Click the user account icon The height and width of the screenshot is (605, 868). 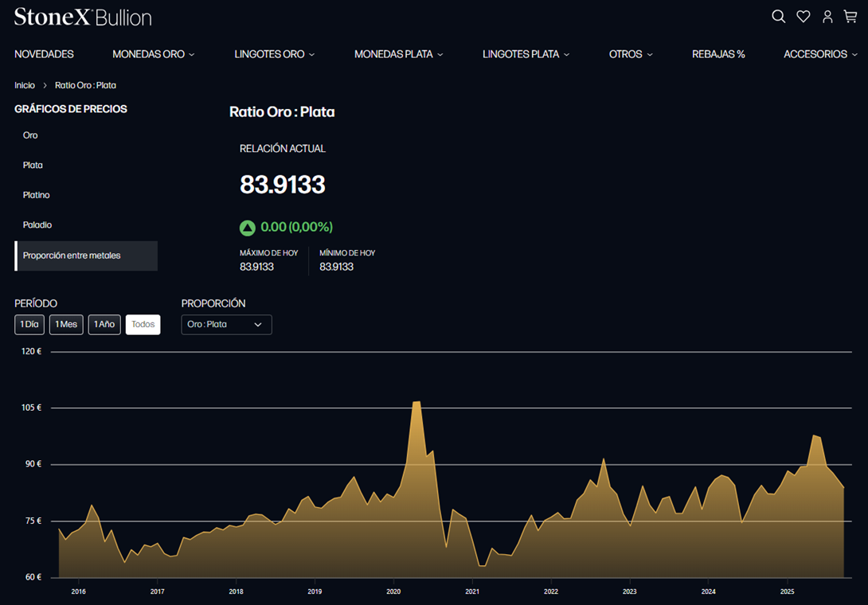click(x=827, y=17)
